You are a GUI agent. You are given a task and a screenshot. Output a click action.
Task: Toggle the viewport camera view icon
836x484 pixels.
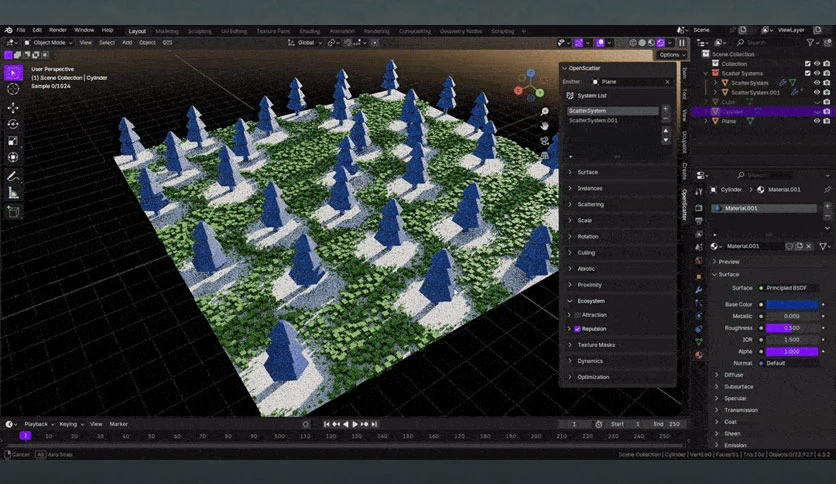pos(544,141)
